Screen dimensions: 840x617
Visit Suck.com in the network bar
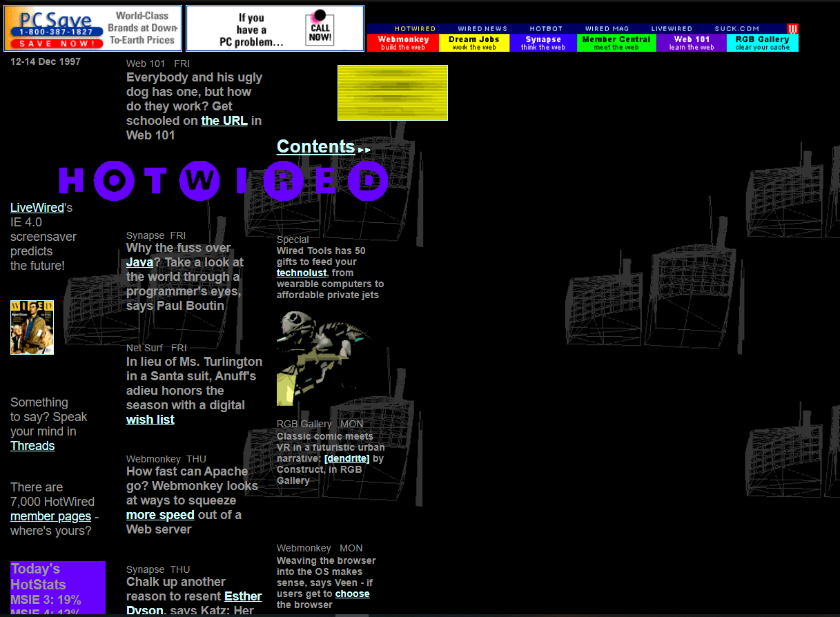click(737, 29)
